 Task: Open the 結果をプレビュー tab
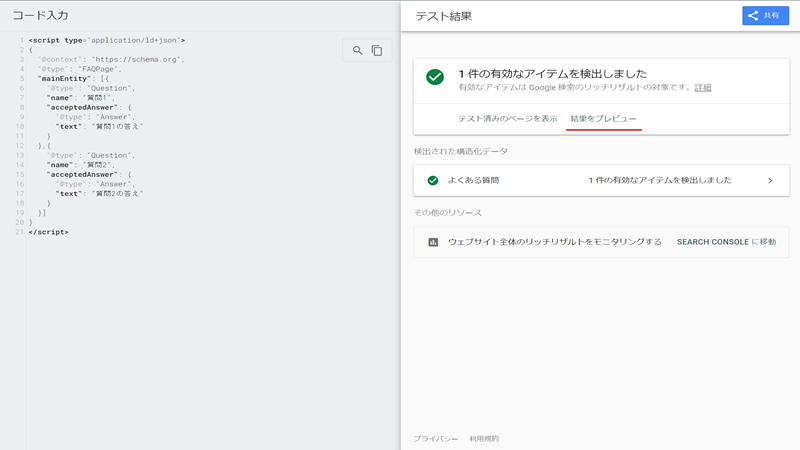pyautogui.click(x=604, y=119)
